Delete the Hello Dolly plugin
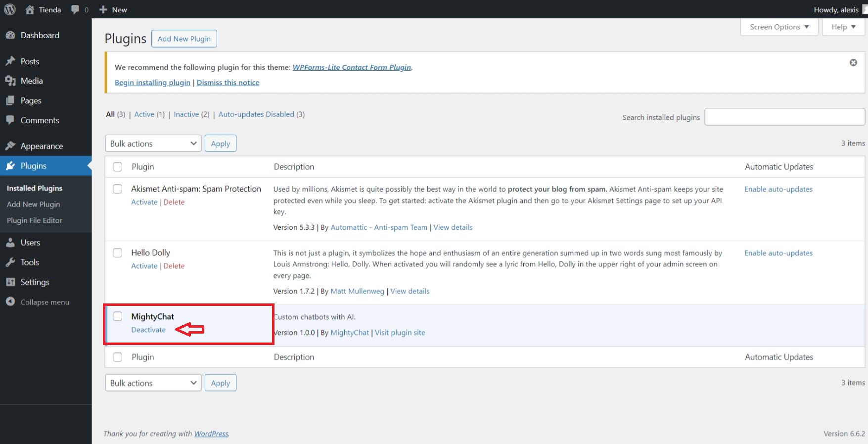 (x=174, y=266)
